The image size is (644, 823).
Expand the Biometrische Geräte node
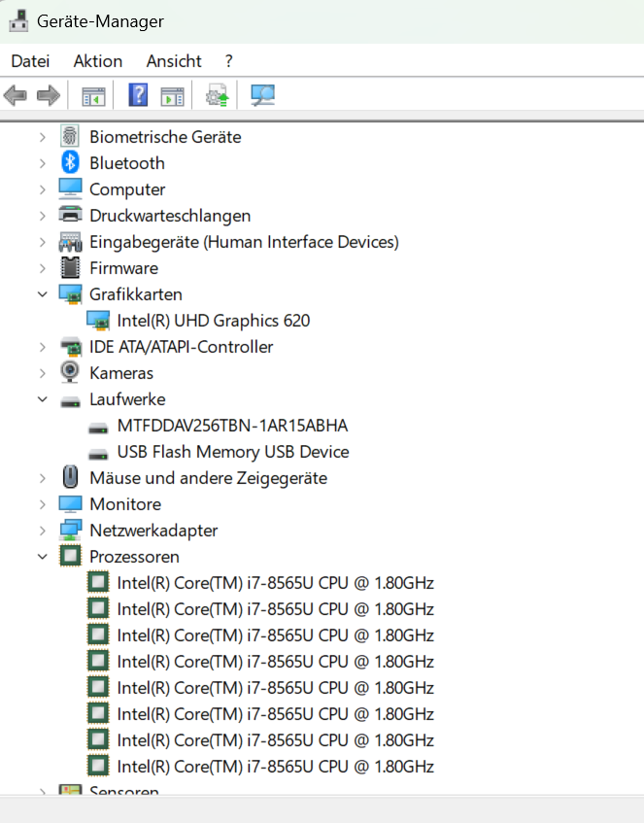coord(43,137)
